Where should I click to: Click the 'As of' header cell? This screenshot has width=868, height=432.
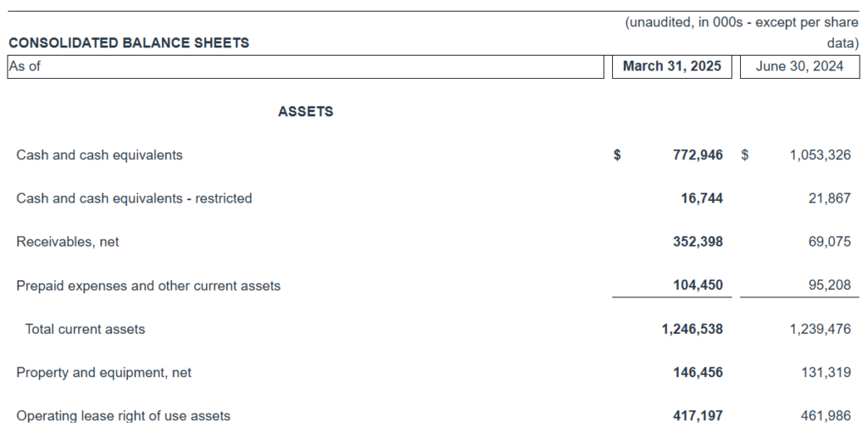click(x=25, y=66)
